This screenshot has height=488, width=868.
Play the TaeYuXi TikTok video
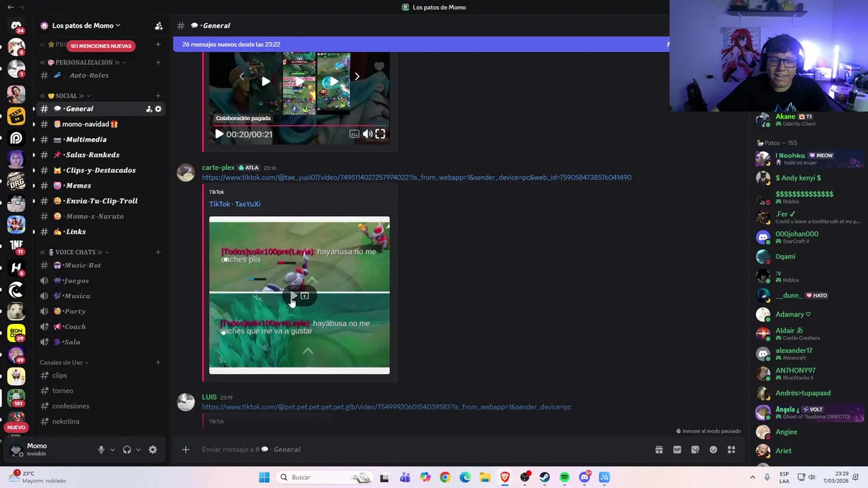click(x=293, y=296)
